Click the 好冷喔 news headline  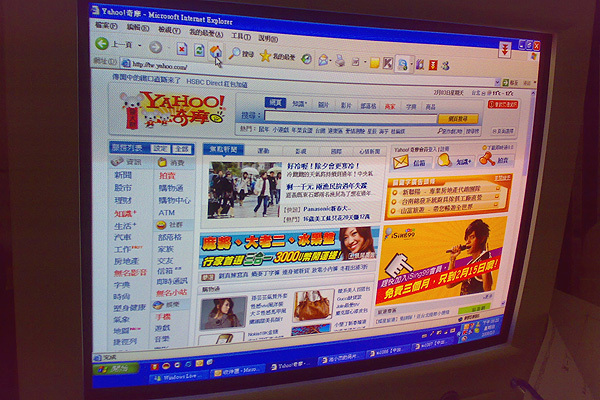pos(323,166)
